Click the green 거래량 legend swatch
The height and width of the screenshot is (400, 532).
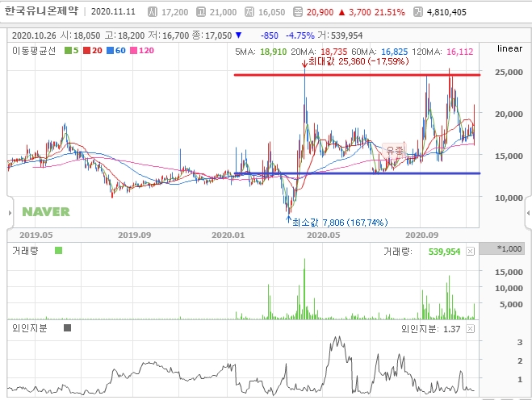[58, 251]
